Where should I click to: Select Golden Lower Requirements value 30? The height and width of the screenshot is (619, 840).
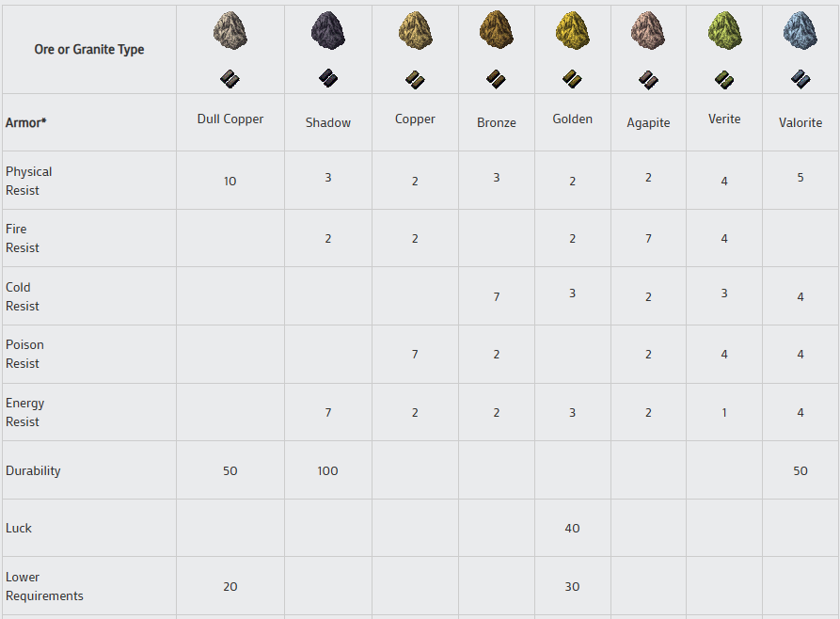click(x=572, y=587)
